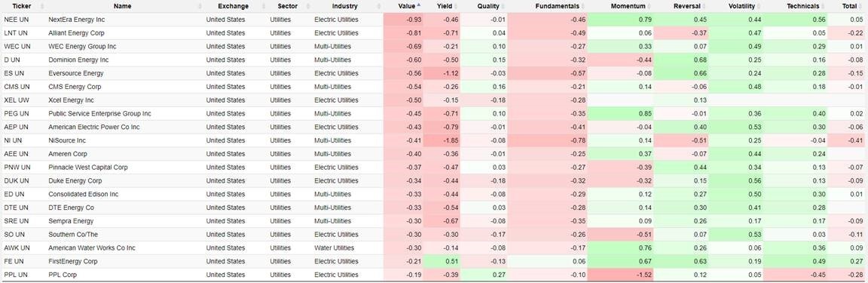Sort table by the Name column header
Image resolution: width=868 pixels, height=283 pixels.
[123, 7]
